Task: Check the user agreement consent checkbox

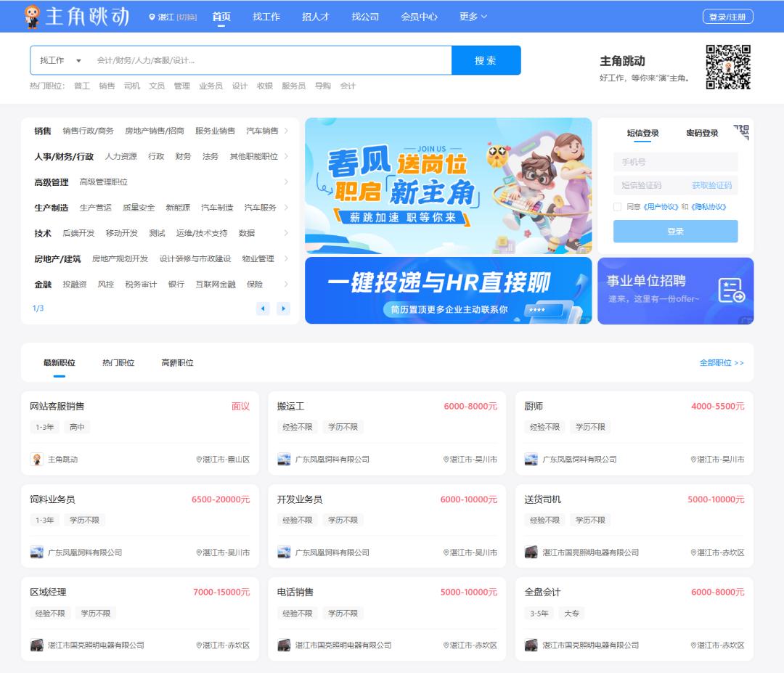Action: pos(618,207)
